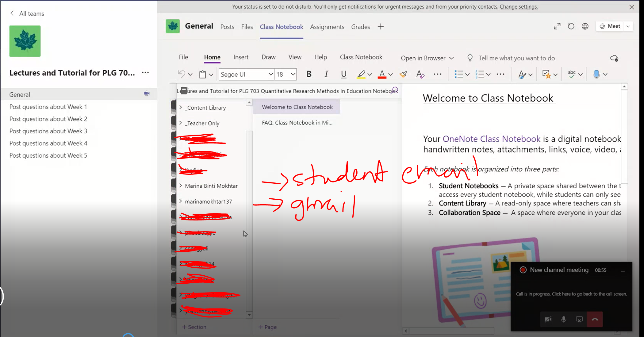
Task: Click the cloud sync status icon
Action: 614,58
